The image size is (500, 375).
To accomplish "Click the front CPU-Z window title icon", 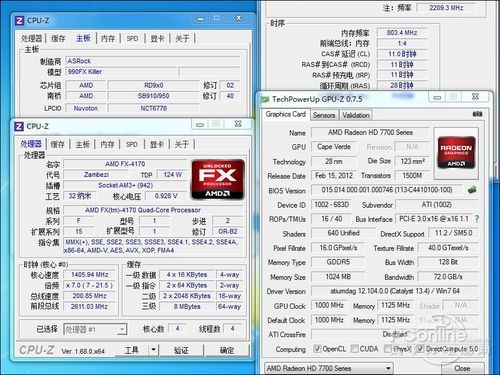I will click(x=19, y=126).
